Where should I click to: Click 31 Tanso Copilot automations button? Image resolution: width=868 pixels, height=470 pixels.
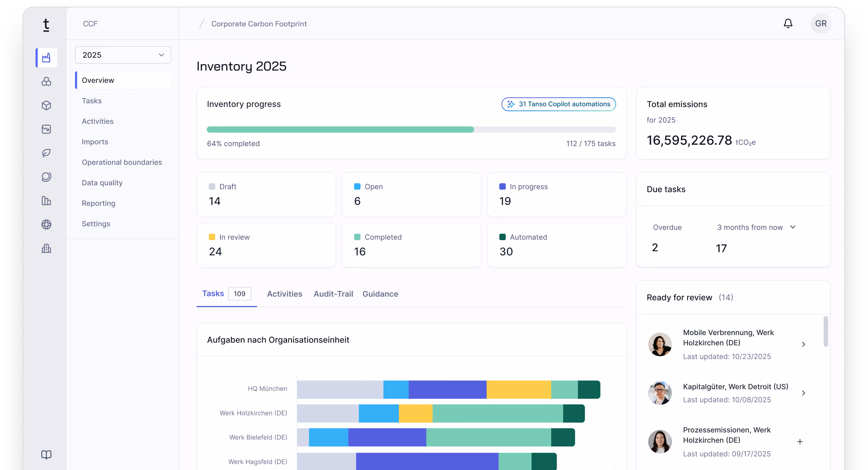558,104
